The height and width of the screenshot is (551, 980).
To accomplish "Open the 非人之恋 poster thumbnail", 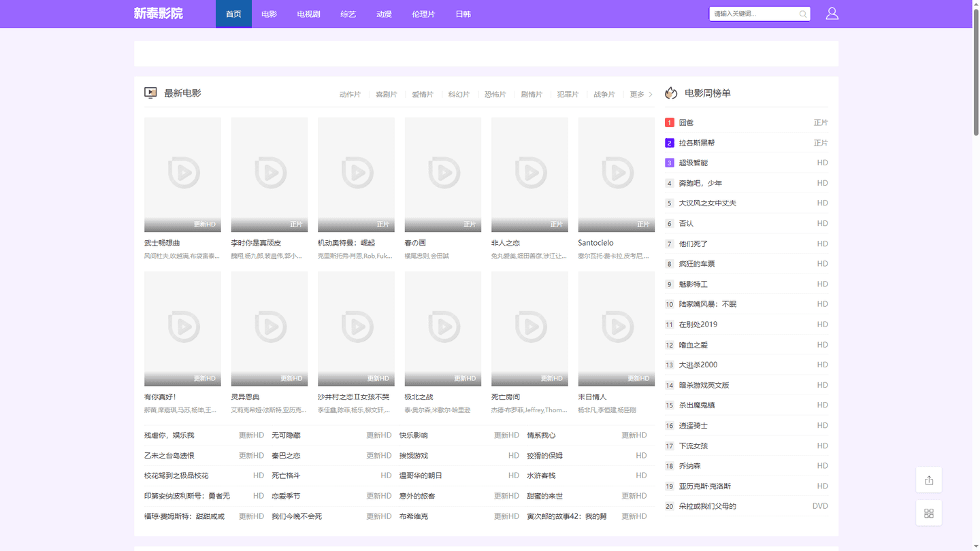I will 529,175.
